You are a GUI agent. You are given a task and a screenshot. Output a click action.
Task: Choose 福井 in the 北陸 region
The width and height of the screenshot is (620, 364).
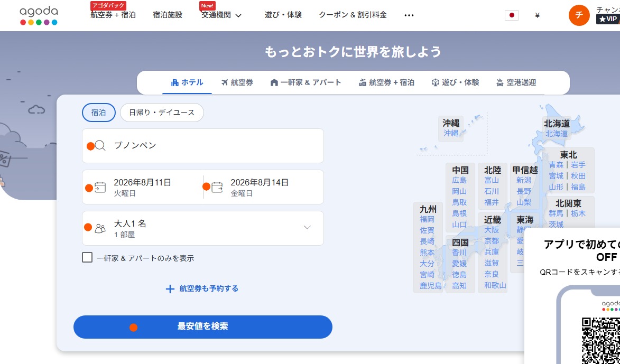(492, 202)
